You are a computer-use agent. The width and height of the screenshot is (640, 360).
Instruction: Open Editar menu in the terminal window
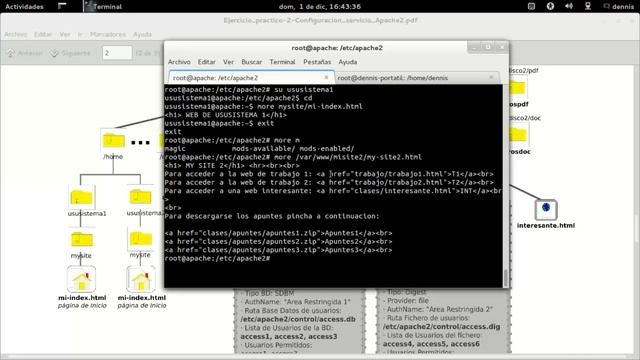pyautogui.click(x=207, y=62)
